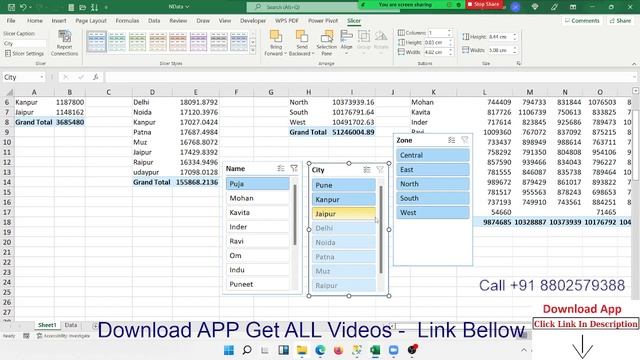This screenshot has height=360, width=640.
Task: Increase button Columns stepper
Action: click(449, 31)
